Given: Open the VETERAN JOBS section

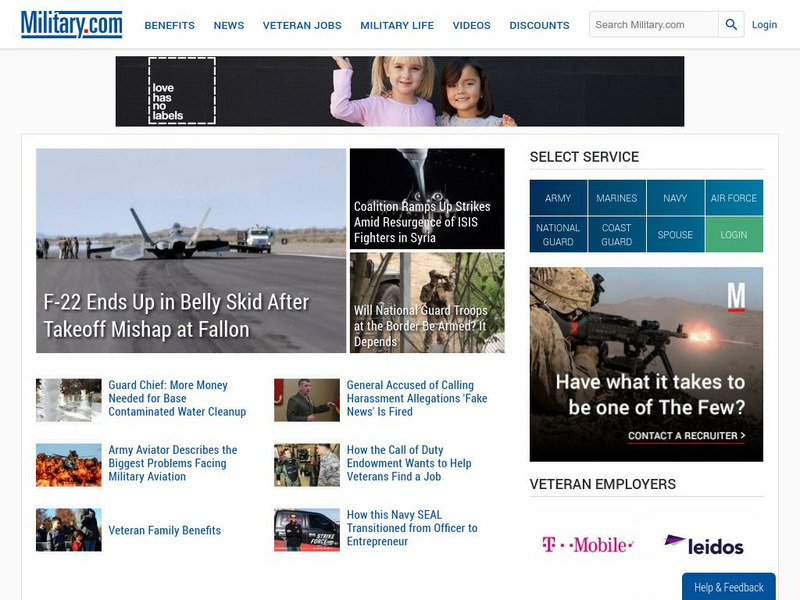Looking at the screenshot, I should tap(300, 25).
